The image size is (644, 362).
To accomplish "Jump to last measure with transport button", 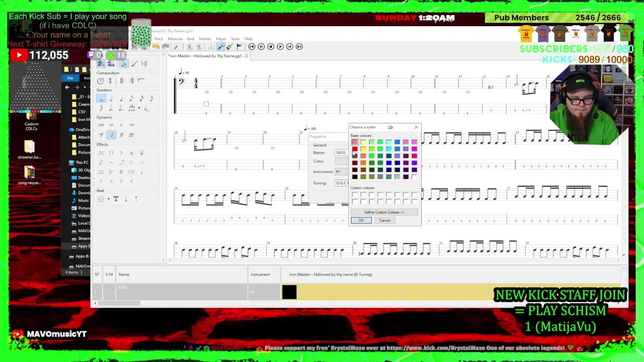I will [299, 46].
